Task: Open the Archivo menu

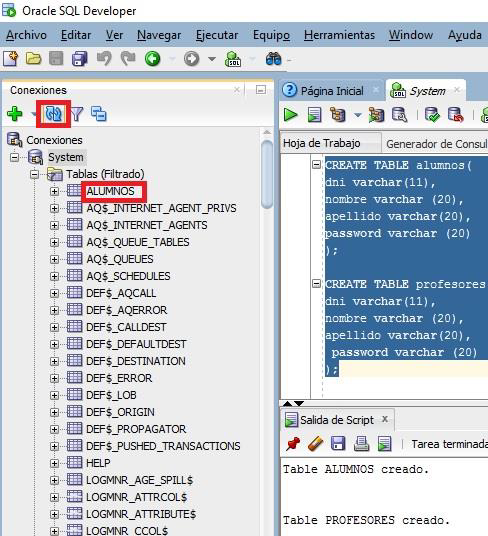Action: point(26,35)
